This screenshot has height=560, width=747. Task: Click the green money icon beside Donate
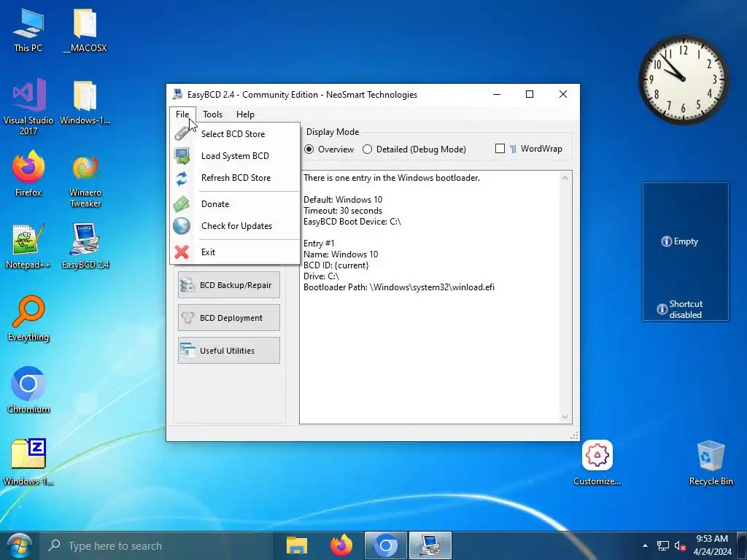[x=182, y=204]
